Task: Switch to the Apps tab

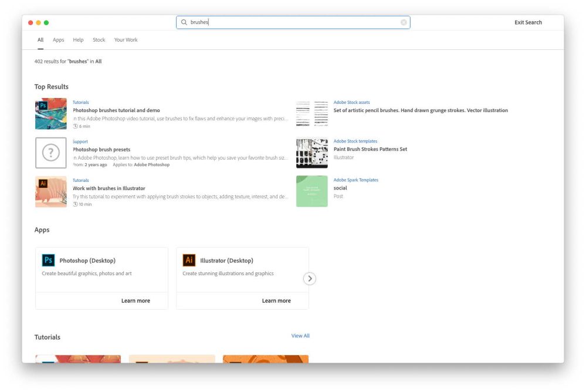Action: (57, 39)
